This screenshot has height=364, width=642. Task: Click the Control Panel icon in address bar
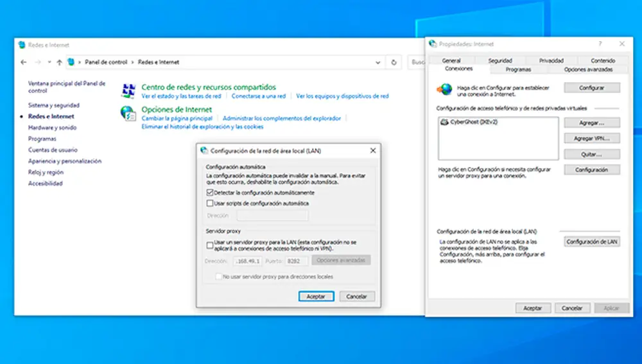(71, 62)
